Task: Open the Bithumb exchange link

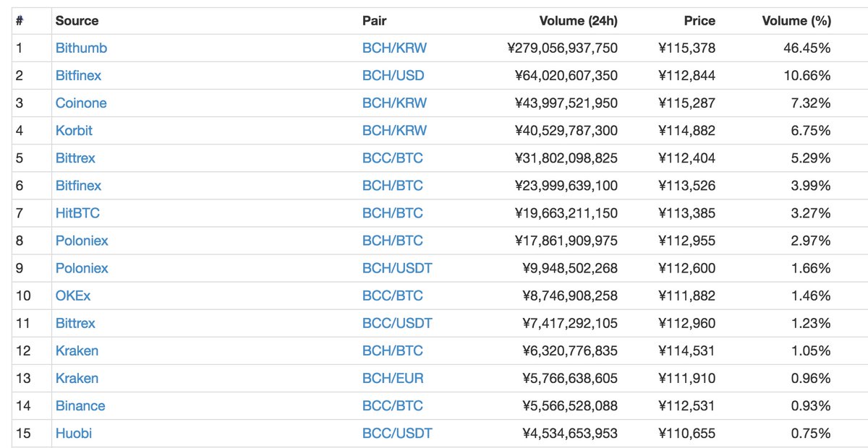Action: click(x=81, y=48)
